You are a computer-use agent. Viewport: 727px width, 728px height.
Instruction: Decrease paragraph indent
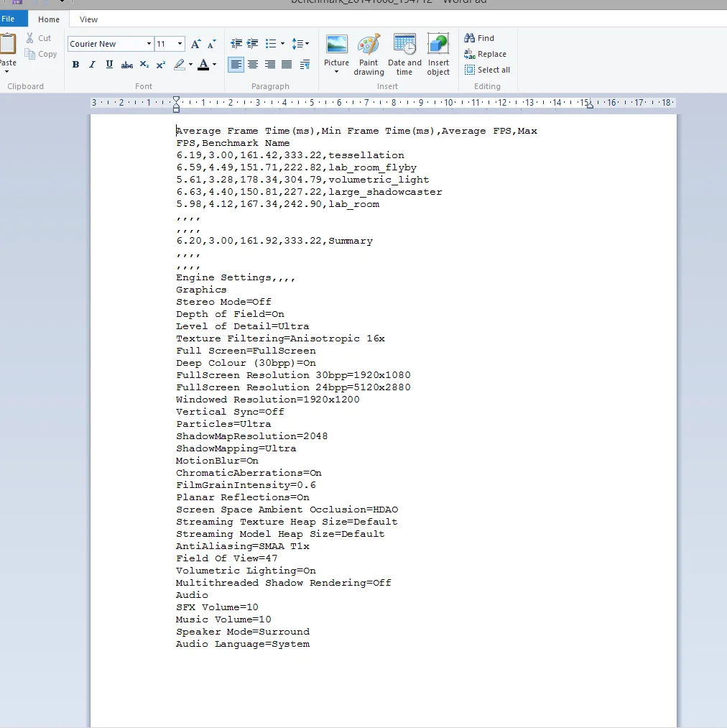(x=236, y=44)
